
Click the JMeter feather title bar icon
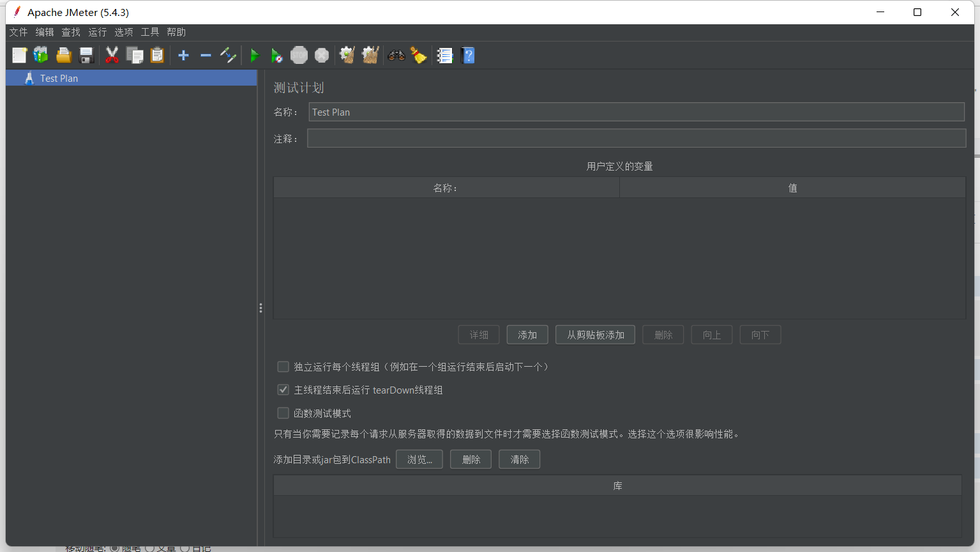pyautogui.click(x=17, y=11)
